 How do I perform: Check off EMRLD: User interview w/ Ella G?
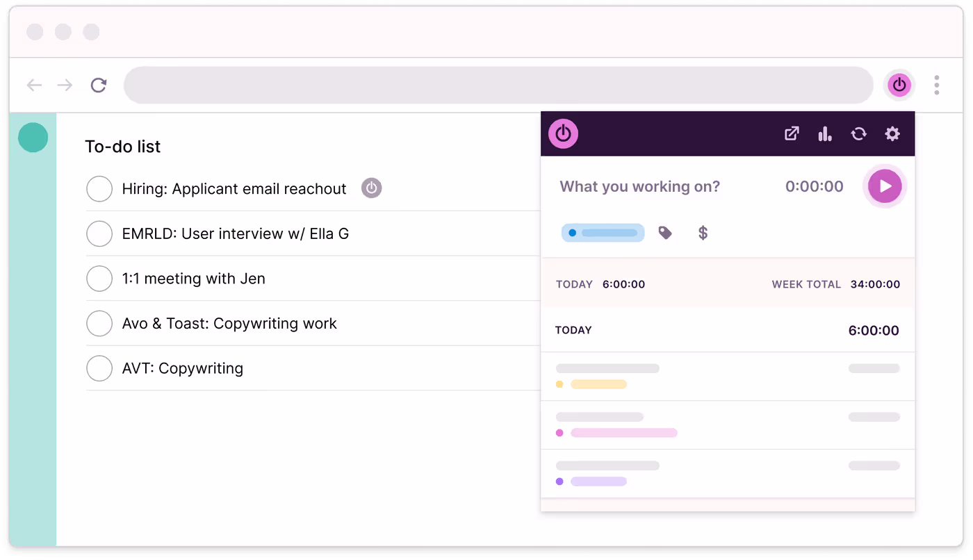click(x=99, y=233)
